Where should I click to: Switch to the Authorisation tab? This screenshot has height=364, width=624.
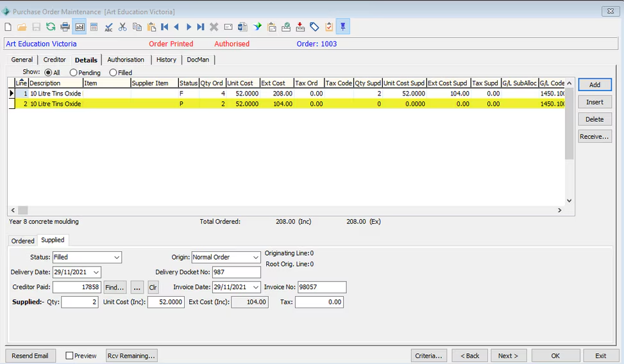126,60
